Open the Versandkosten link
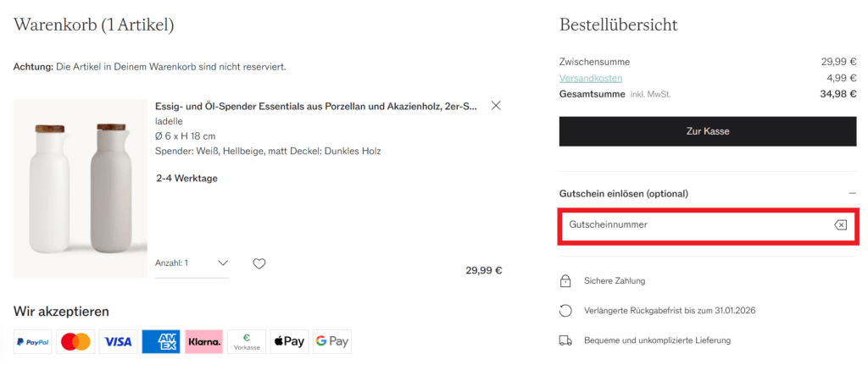Screen dimensions: 868x365 click(591, 78)
